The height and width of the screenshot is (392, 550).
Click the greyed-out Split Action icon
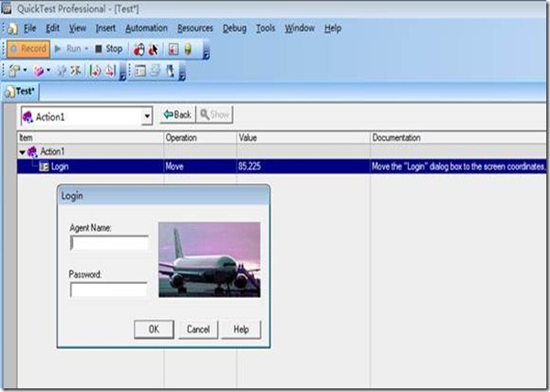pyautogui.click(x=61, y=71)
